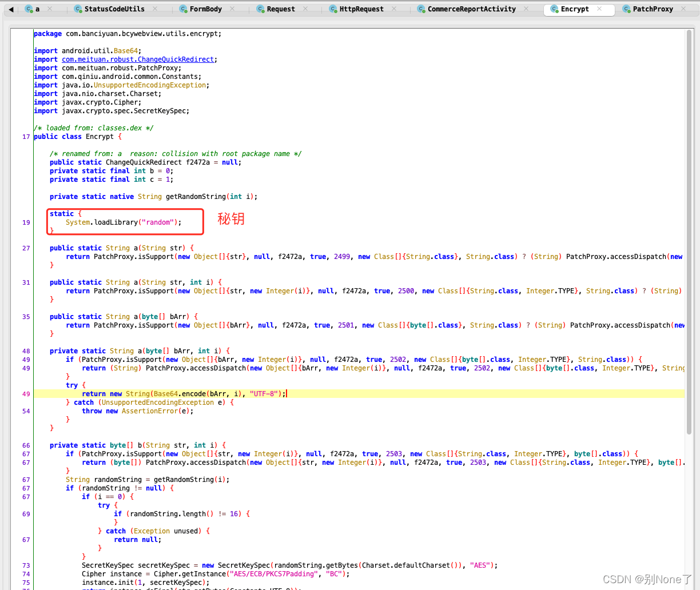This screenshot has height=590, width=700.
Task: Click number 2499 in the first method a
Action: click(x=342, y=257)
